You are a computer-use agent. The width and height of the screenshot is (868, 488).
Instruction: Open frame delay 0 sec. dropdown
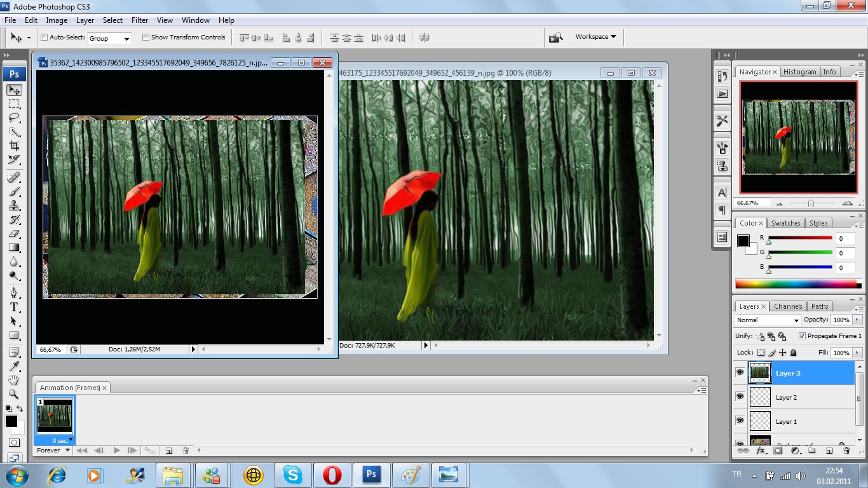click(x=63, y=440)
